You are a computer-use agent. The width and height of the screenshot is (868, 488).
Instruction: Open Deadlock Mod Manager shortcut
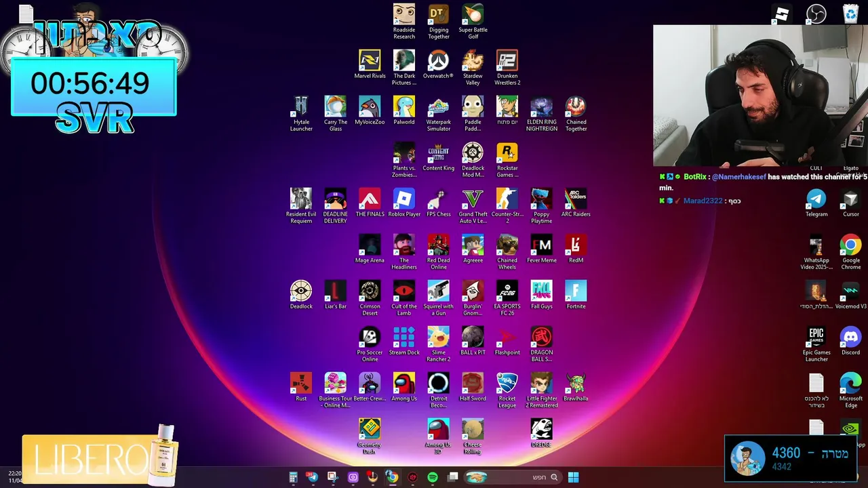[473, 160]
